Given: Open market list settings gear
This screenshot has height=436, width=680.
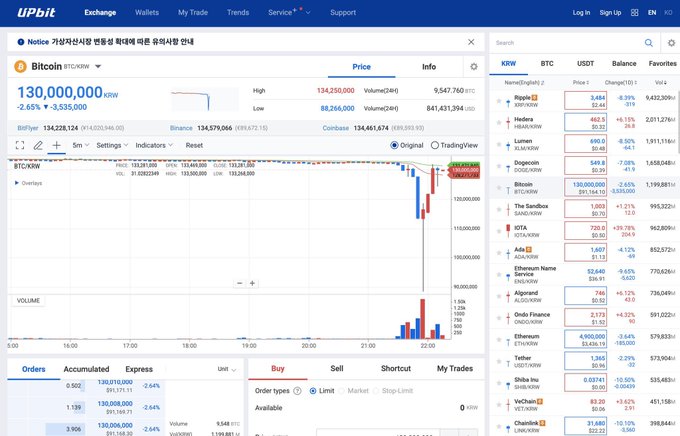Looking at the screenshot, I should click(671, 43).
